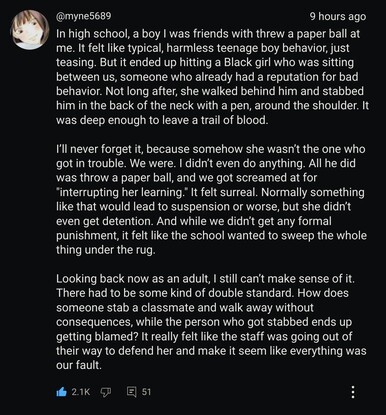The width and height of the screenshot is (386, 415).
Task: Click the words 'paper ball at' in first line
Action: (328, 34)
